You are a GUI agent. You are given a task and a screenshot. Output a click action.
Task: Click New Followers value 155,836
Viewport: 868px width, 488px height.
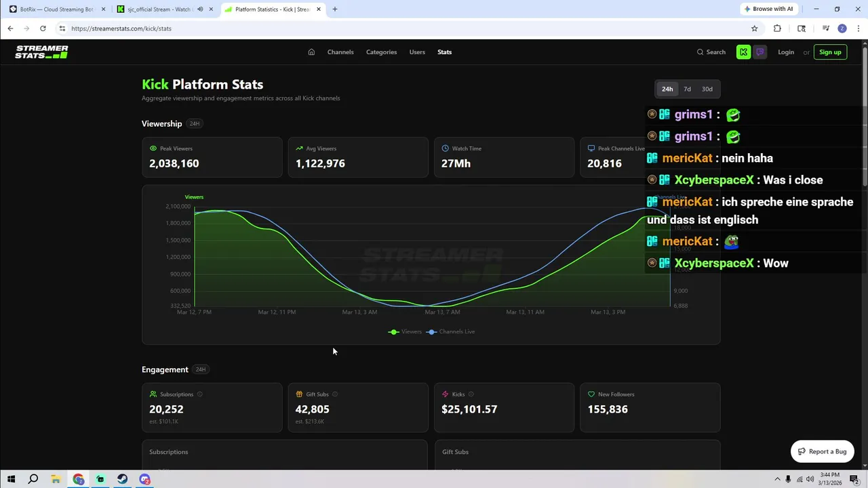[x=608, y=409]
